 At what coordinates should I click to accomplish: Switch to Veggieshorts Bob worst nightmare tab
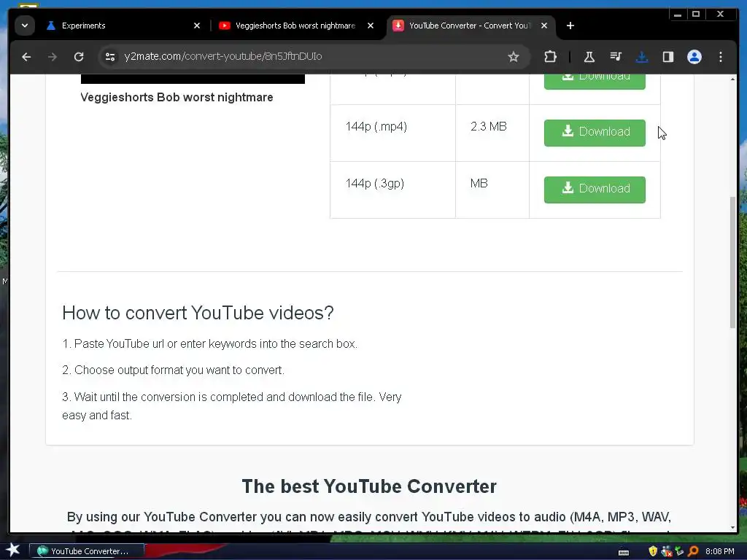click(295, 26)
